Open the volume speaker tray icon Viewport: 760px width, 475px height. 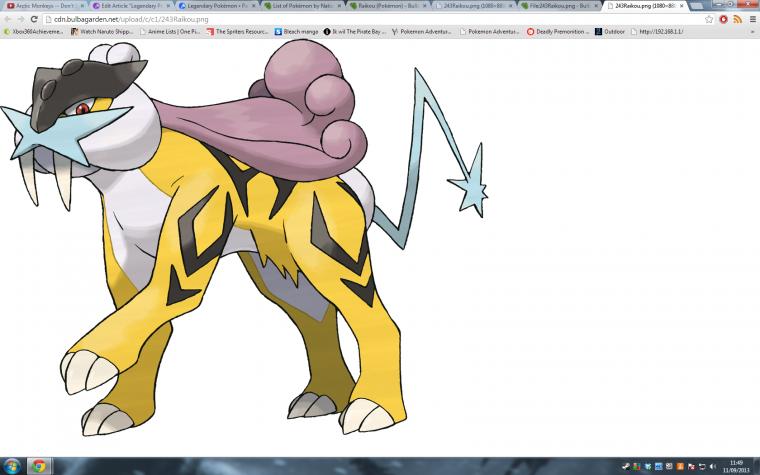point(712,466)
